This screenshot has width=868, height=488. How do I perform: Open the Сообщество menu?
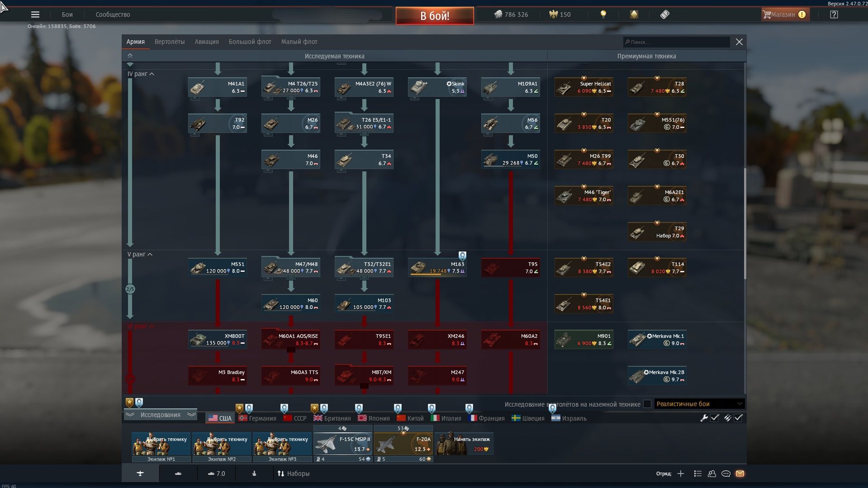click(x=113, y=14)
